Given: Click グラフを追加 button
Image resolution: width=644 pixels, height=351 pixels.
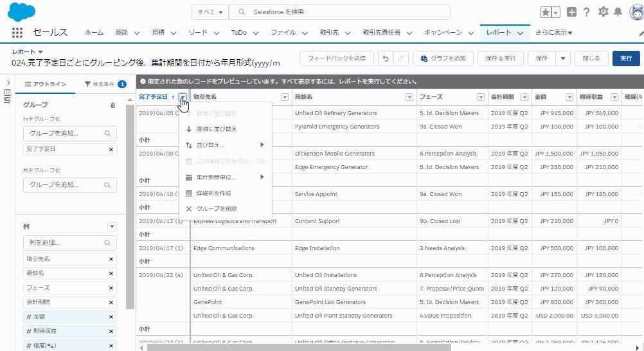Looking at the screenshot, I should 443,59.
